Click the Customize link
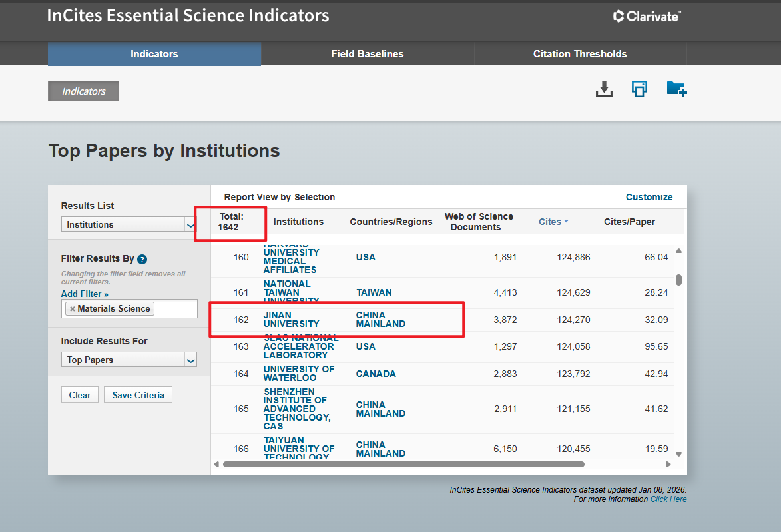781x532 pixels. (649, 197)
